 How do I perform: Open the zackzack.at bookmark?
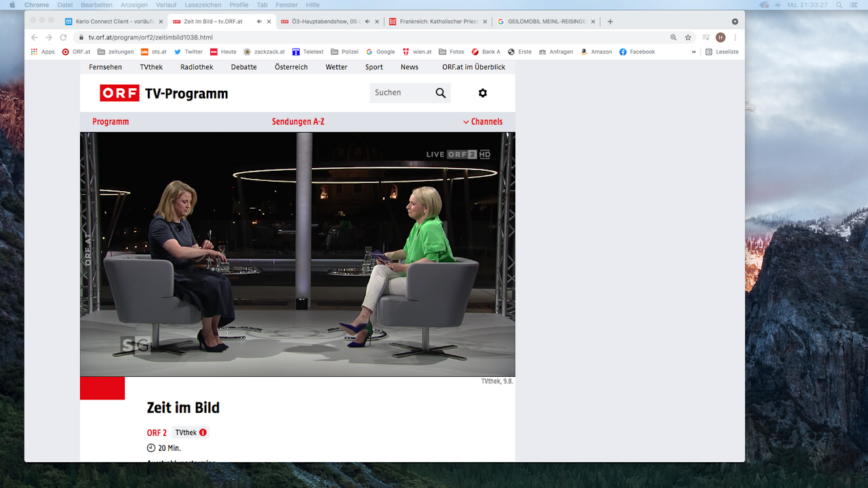264,52
